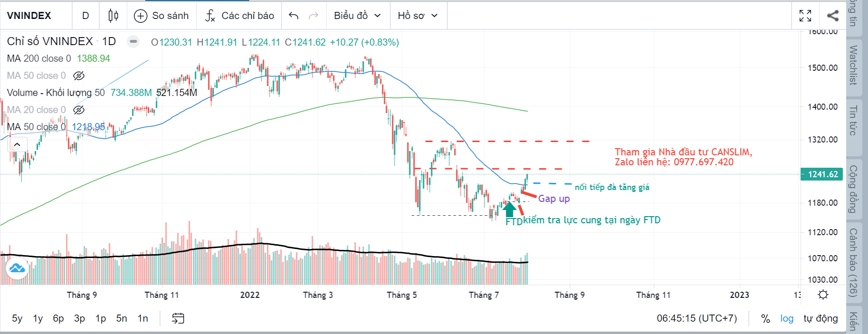Open the candlestick chart style selector
Viewport: 868px width, 334px height.
(113, 16)
